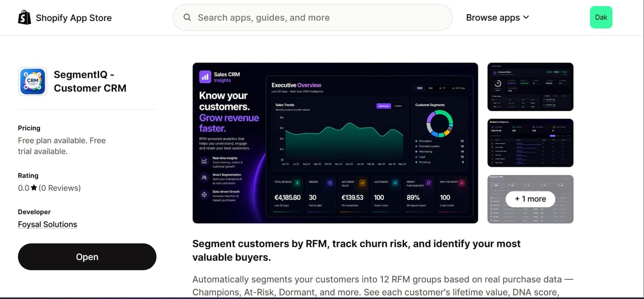Screen dimensions: 644x299
Task: Select the €4,185.80 total revenue value
Action: pos(287,198)
